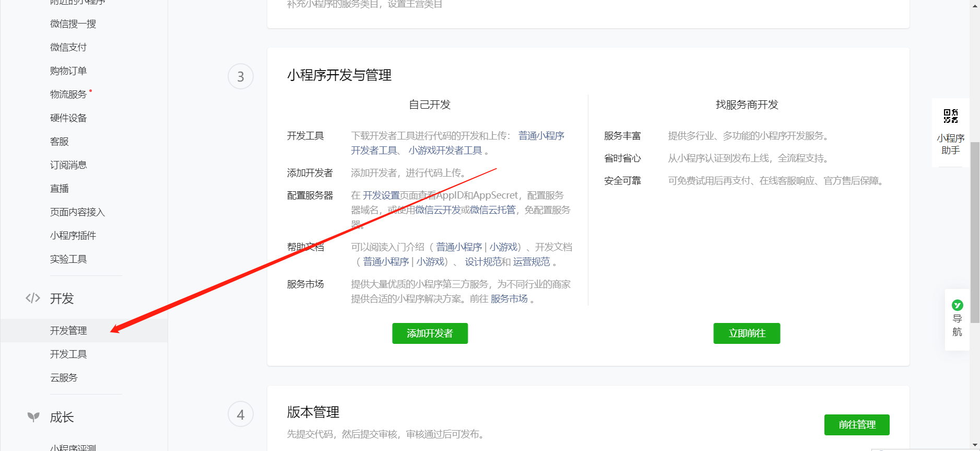Screen dimensions: 980x451
Task: Open 微信搜一搜 in the sidebar
Action: [x=73, y=24]
